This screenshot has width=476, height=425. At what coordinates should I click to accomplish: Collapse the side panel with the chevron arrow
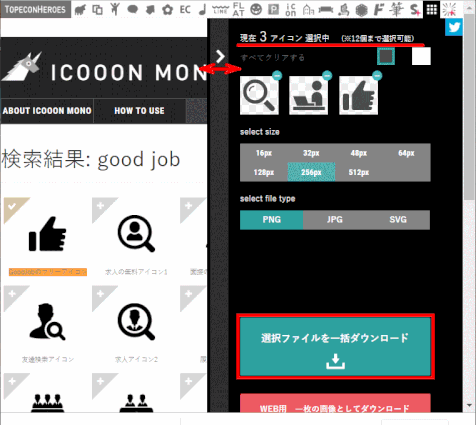click(x=220, y=56)
